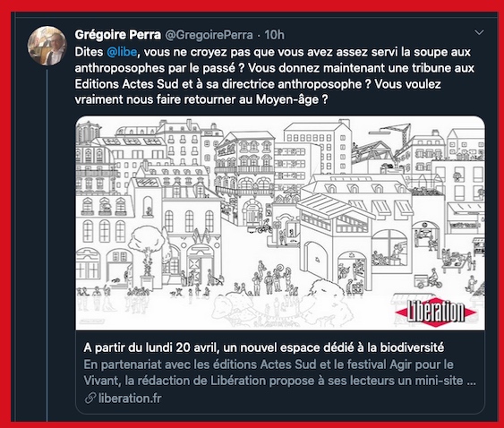The image size is (504, 428).
Task: Click the tweet's last line mentioning Moyen-âge
Action: [x=201, y=99]
